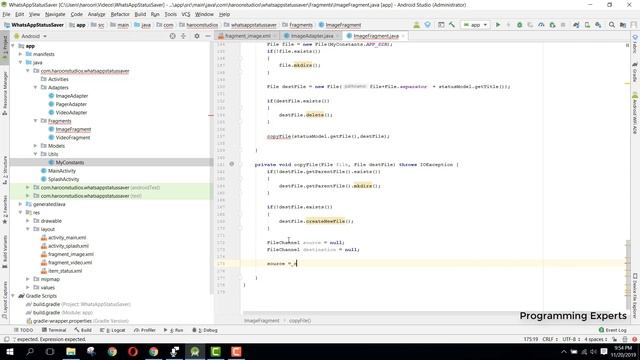Collapse the java folder node
640x360 pixels.
[x=20, y=62]
